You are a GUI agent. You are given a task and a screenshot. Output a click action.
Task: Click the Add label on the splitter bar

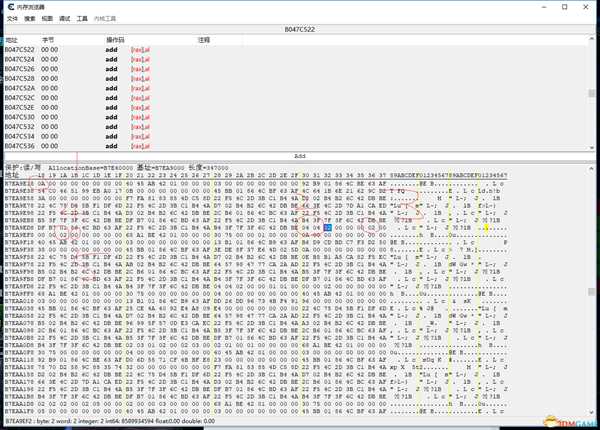click(300, 156)
